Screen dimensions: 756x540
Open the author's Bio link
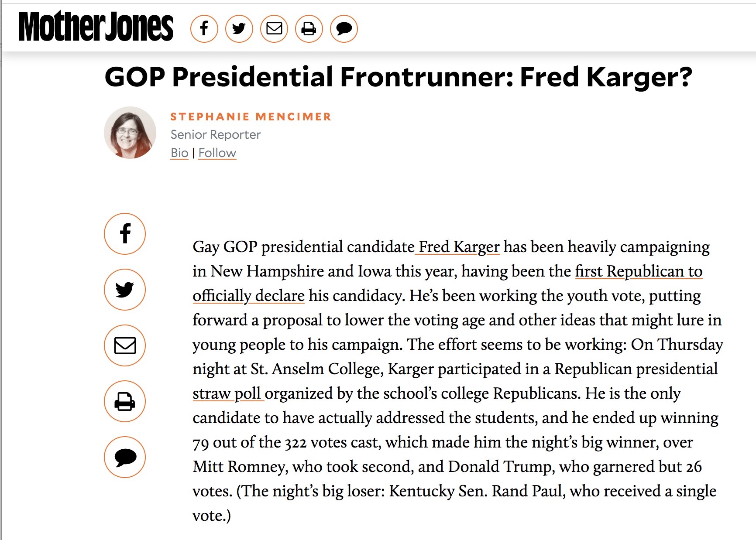(179, 153)
